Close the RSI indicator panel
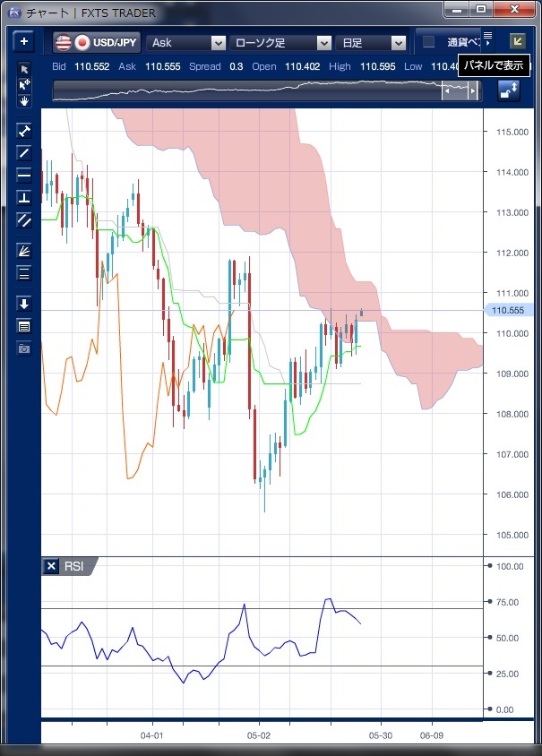Image resolution: width=542 pixels, height=756 pixels. 51,566
